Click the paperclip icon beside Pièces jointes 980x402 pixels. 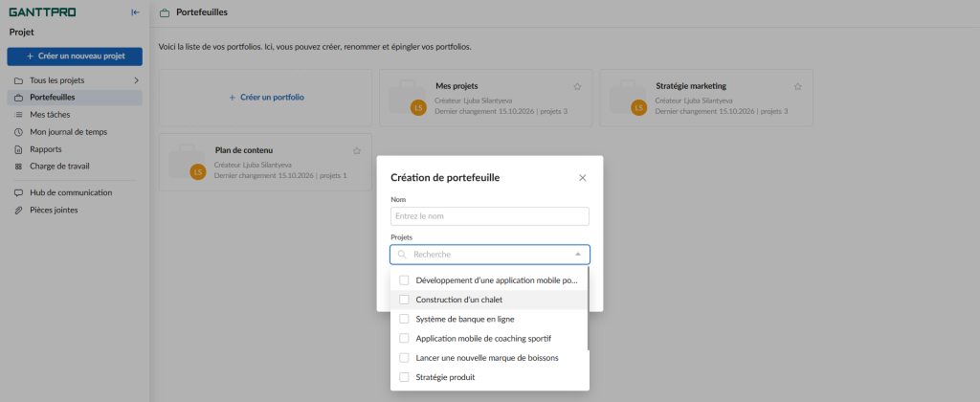pos(18,210)
